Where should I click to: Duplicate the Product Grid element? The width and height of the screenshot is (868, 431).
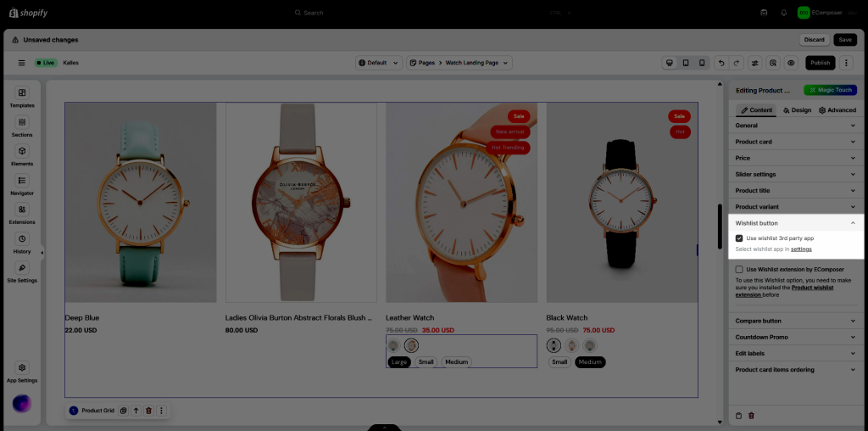(x=123, y=411)
